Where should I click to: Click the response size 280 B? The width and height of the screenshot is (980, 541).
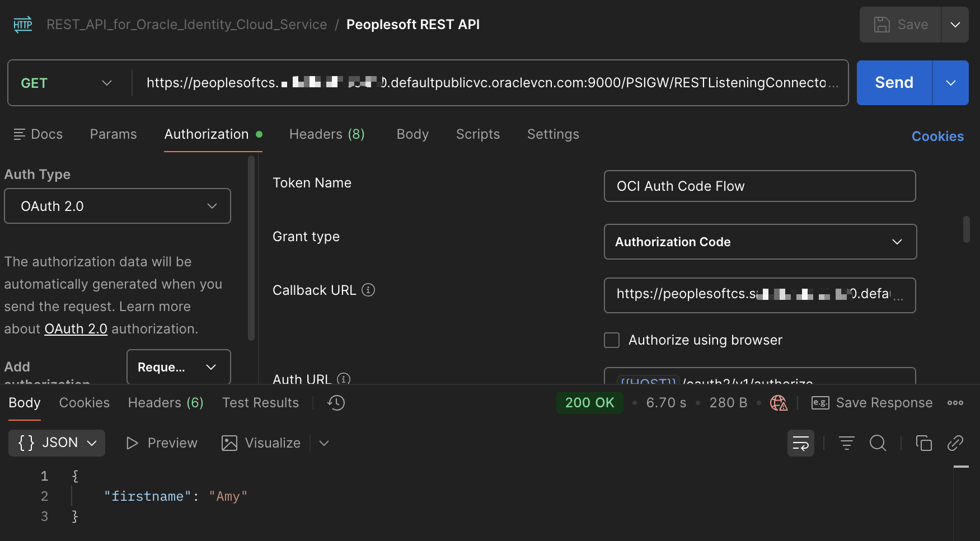click(x=728, y=403)
